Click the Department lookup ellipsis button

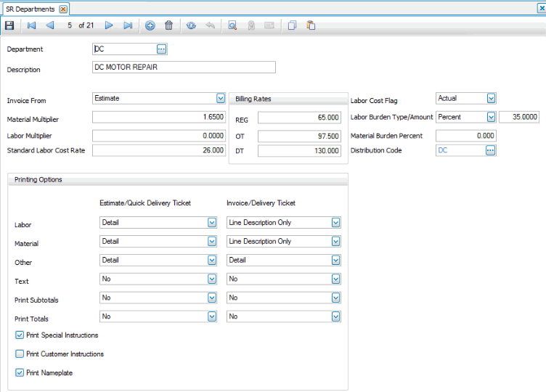[x=161, y=49]
